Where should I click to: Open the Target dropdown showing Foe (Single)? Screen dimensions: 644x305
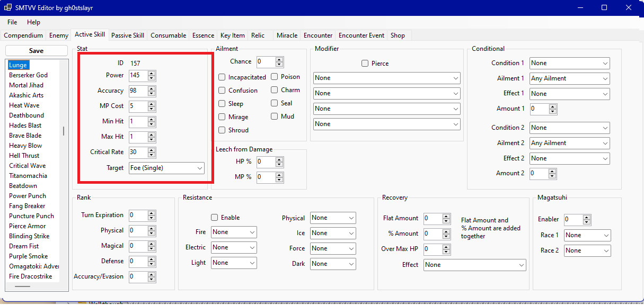(166, 168)
